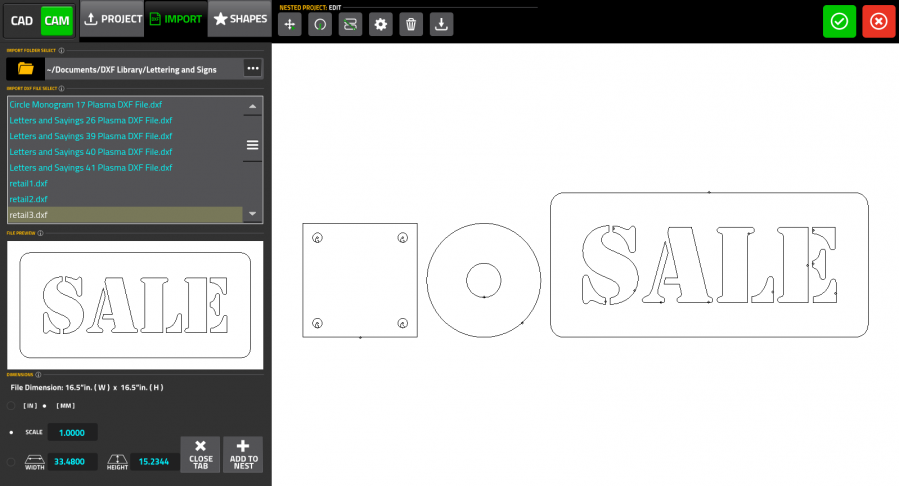Select Circle Monogram 17 Plasma DXF File.dxf
The height and width of the screenshot is (486, 899).
[125, 104]
